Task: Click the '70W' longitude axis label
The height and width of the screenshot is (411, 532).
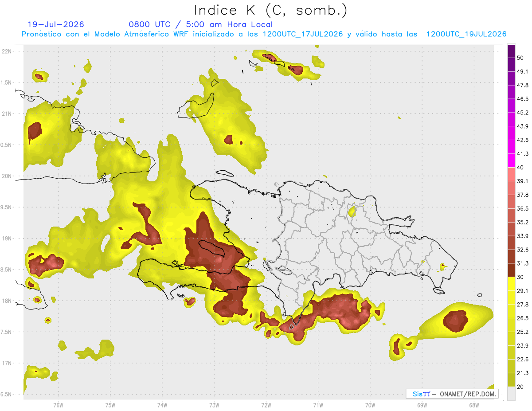Action: 370,405
